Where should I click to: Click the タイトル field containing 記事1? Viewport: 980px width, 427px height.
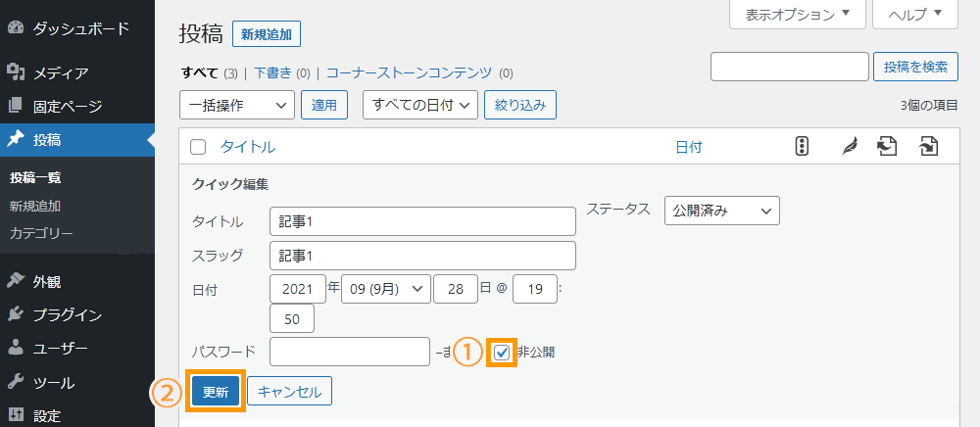pyautogui.click(x=423, y=221)
